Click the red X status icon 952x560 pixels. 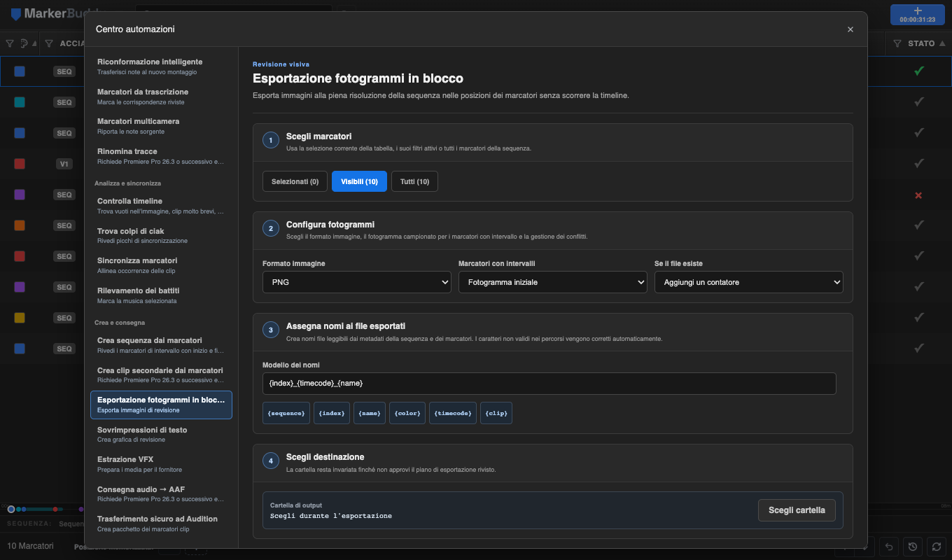pos(918,195)
